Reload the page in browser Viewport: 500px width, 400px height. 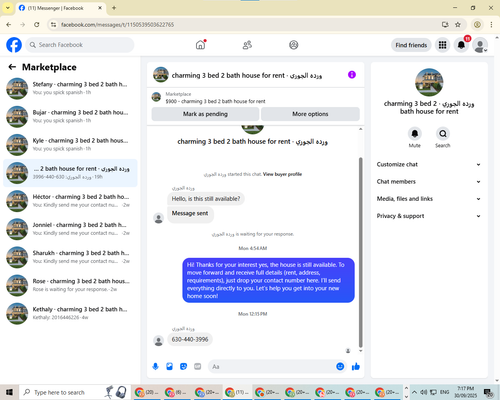pos(37,25)
